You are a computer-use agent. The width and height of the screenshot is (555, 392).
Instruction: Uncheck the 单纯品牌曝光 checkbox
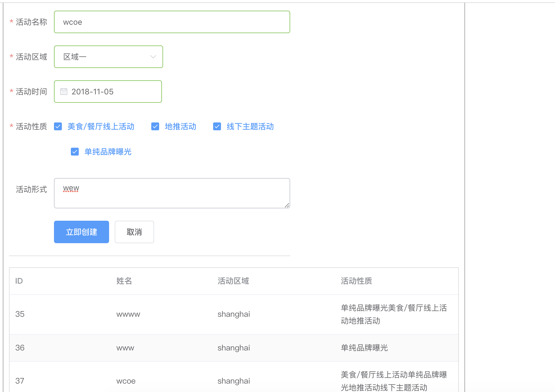[x=75, y=152]
